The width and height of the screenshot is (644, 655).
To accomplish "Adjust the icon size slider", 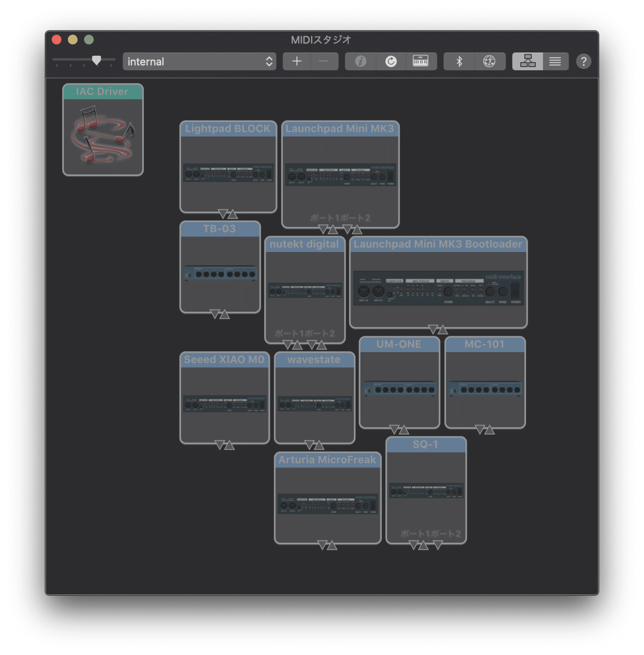I will pos(97,60).
